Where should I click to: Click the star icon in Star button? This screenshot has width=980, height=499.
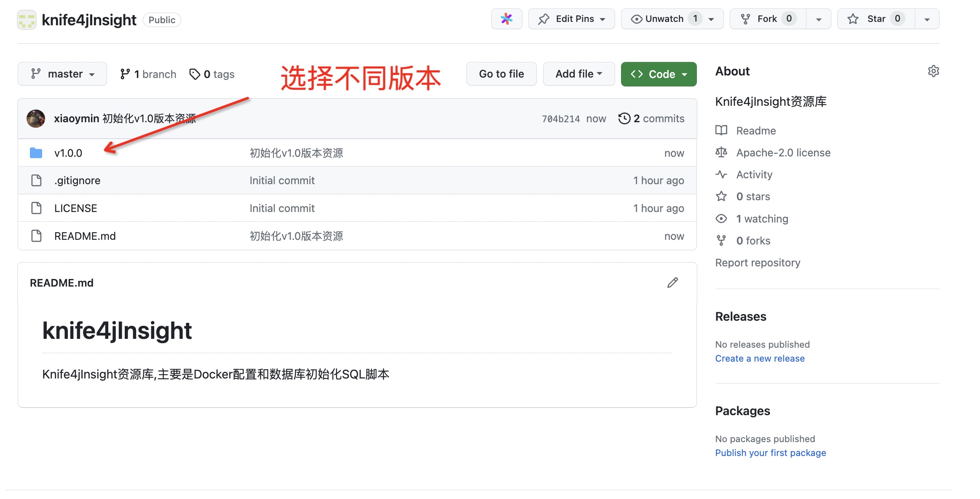pyautogui.click(x=853, y=19)
